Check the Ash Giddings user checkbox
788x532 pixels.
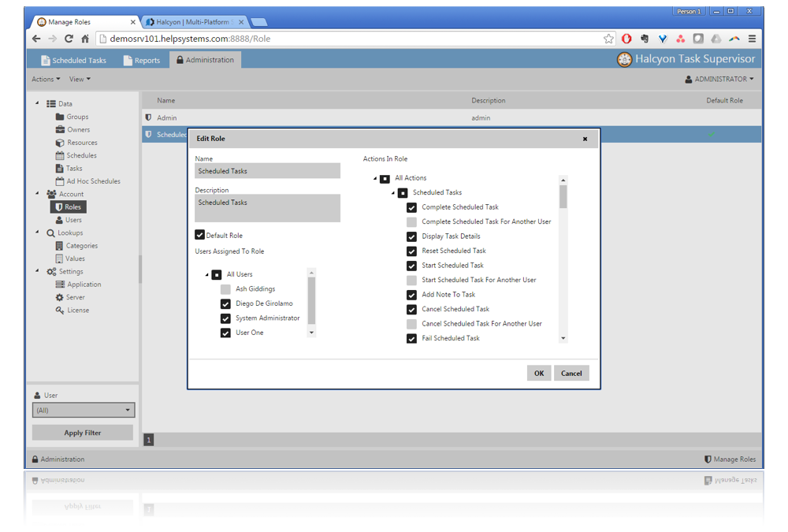coord(225,289)
